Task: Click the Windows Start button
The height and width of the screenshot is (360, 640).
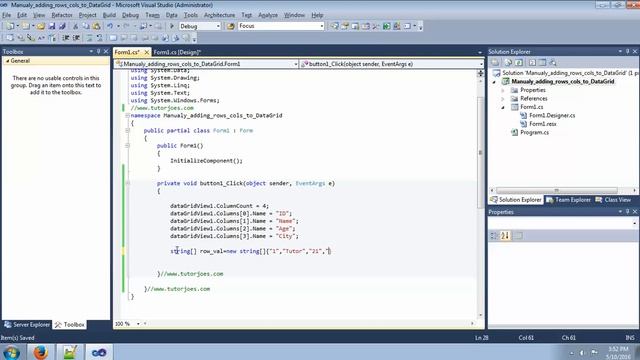Action: click(x=11, y=352)
